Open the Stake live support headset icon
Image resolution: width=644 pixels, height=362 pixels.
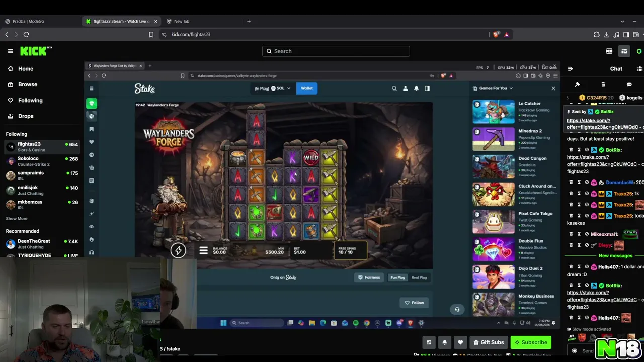pyautogui.click(x=457, y=309)
